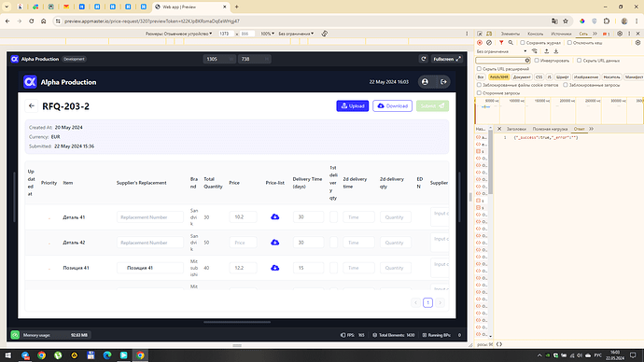Image resolution: width=644 pixels, height=362 pixels.
Task: Toggle the Отключить кеш checkbox
Action: [x=569, y=43]
